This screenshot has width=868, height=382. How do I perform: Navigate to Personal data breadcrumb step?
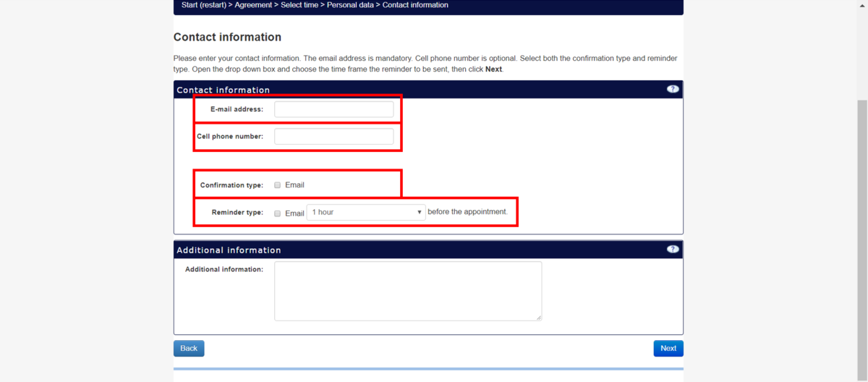350,5
